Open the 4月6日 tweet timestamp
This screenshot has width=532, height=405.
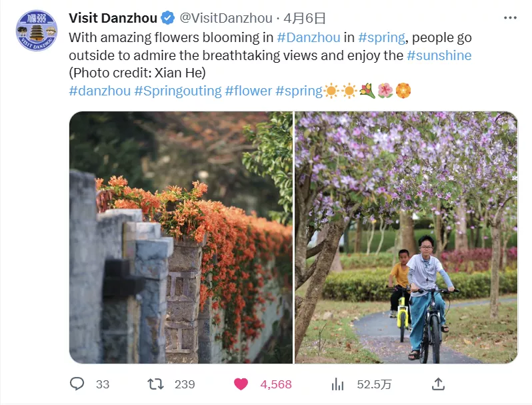pos(305,18)
